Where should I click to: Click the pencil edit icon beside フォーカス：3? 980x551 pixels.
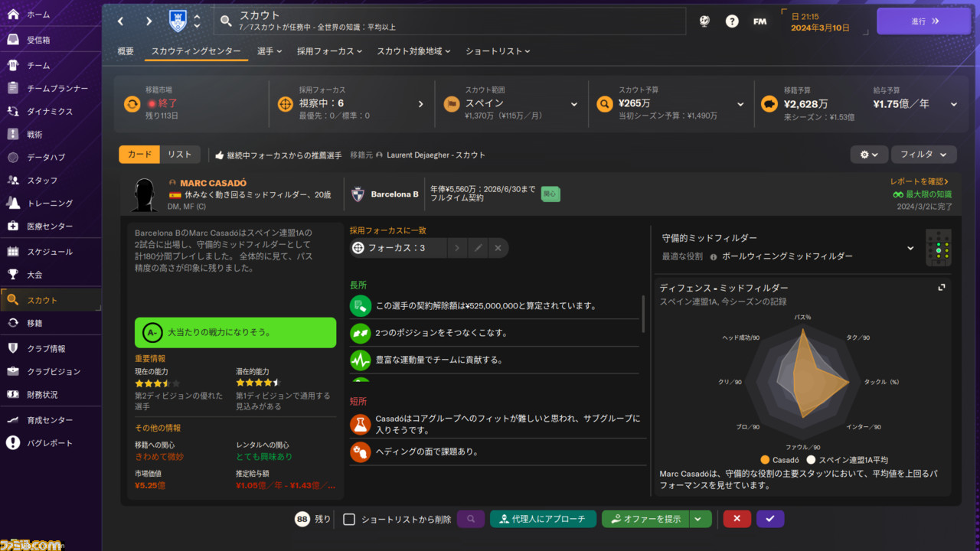coord(478,248)
